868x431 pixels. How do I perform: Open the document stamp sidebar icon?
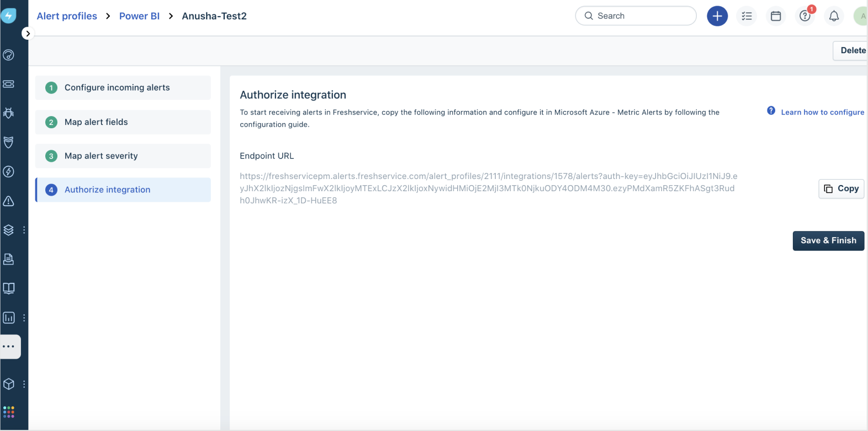click(9, 259)
